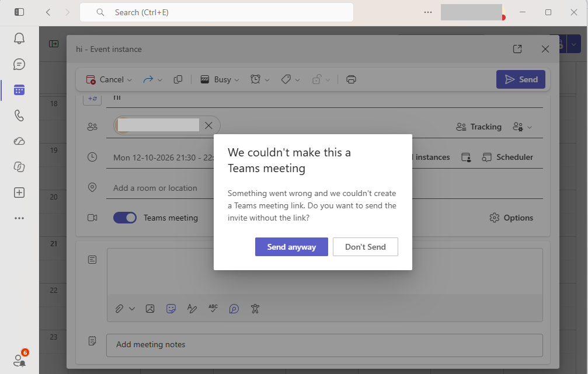Image resolution: width=588 pixels, height=374 pixels.
Task: Open Chat from the left rail
Action: point(19,64)
